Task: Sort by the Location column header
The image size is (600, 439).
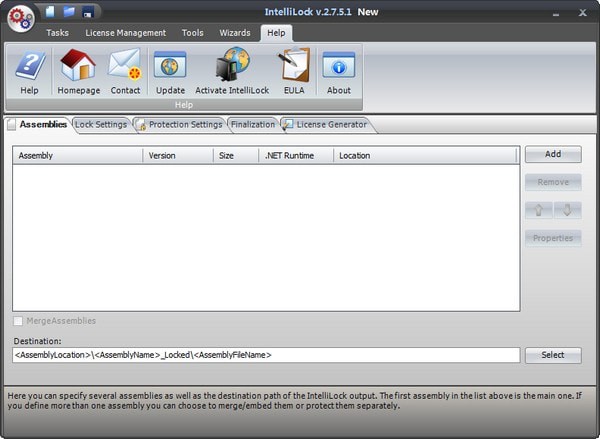Action: pyautogui.click(x=425, y=156)
